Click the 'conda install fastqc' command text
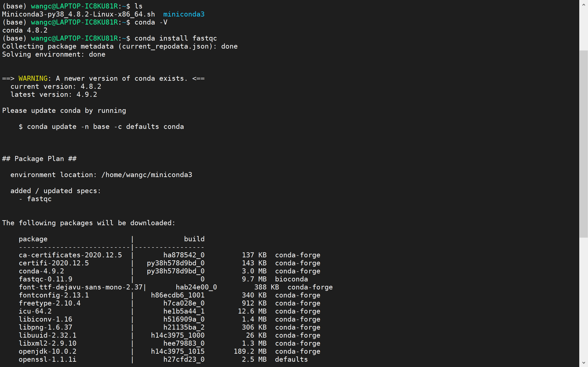588x367 pixels. coord(175,38)
